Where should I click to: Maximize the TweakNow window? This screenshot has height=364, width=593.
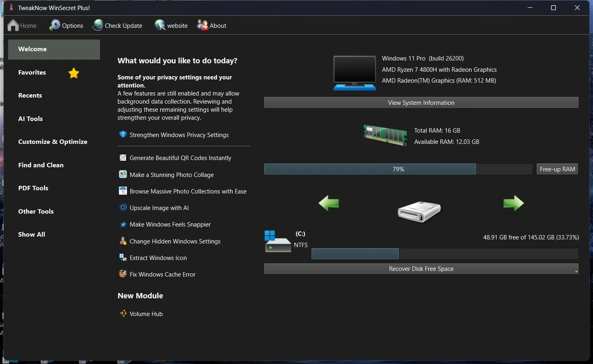[x=553, y=8]
